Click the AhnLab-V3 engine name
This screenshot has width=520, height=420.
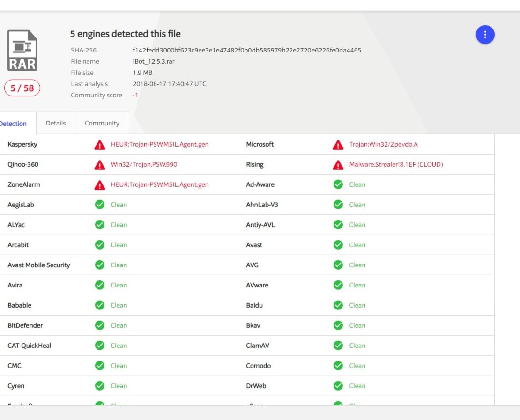point(262,205)
